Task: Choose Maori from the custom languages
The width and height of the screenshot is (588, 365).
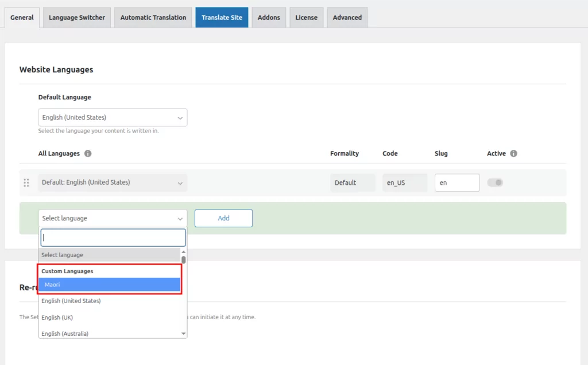Action: tap(109, 285)
